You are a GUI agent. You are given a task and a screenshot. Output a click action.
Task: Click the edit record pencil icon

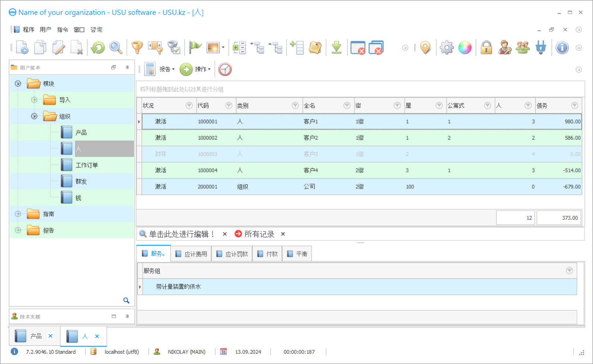(58, 48)
